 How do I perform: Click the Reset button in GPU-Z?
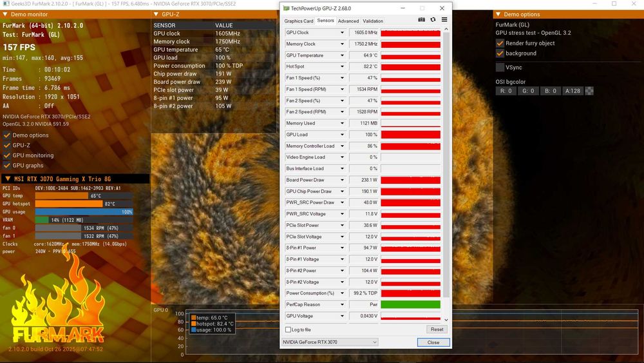[x=437, y=329]
